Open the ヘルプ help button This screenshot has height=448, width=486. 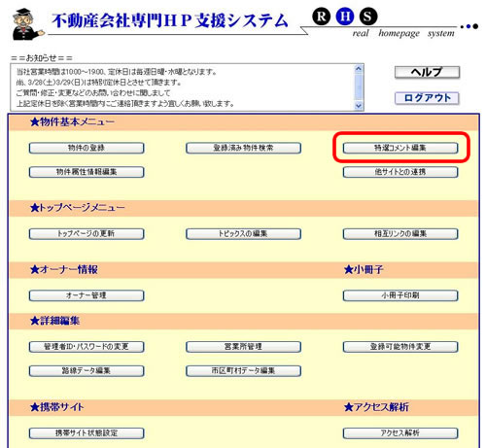click(427, 72)
